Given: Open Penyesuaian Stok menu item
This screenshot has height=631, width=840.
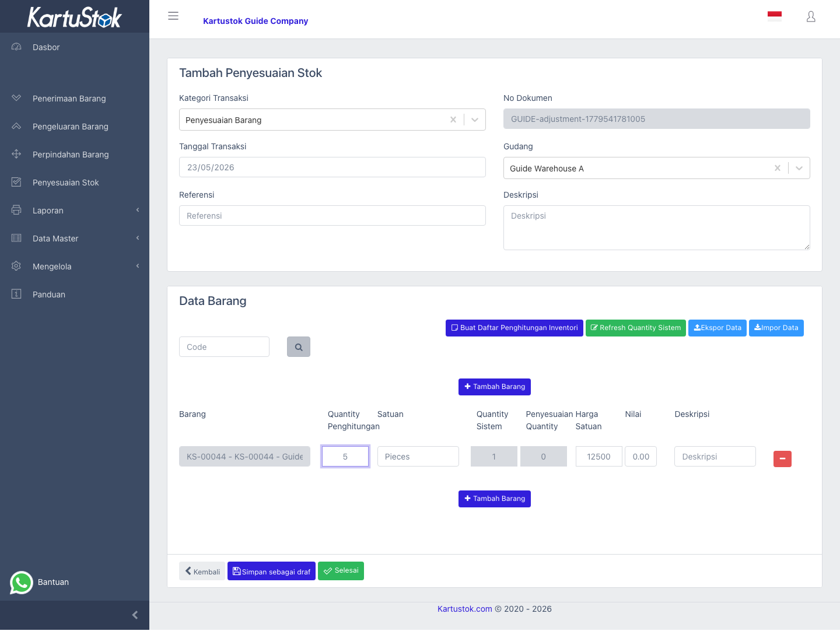Looking at the screenshot, I should pyautogui.click(x=75, y=183).
